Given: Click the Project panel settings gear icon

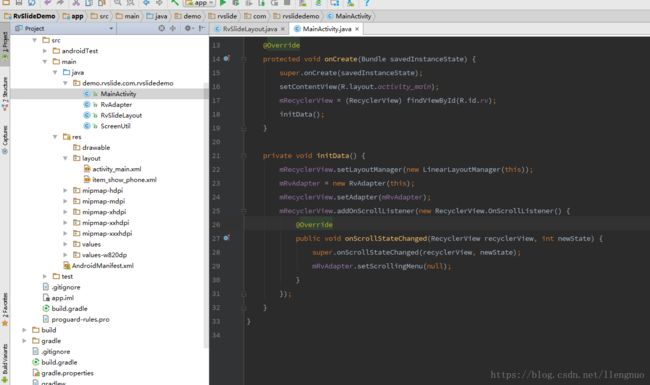Looking at the screenshot, I should [187, 28].
